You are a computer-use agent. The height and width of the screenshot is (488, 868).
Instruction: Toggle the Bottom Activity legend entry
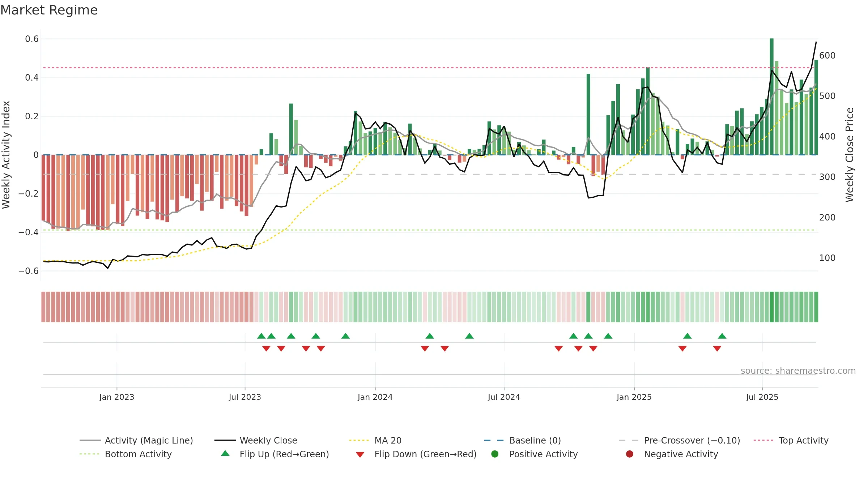[125, 454]
